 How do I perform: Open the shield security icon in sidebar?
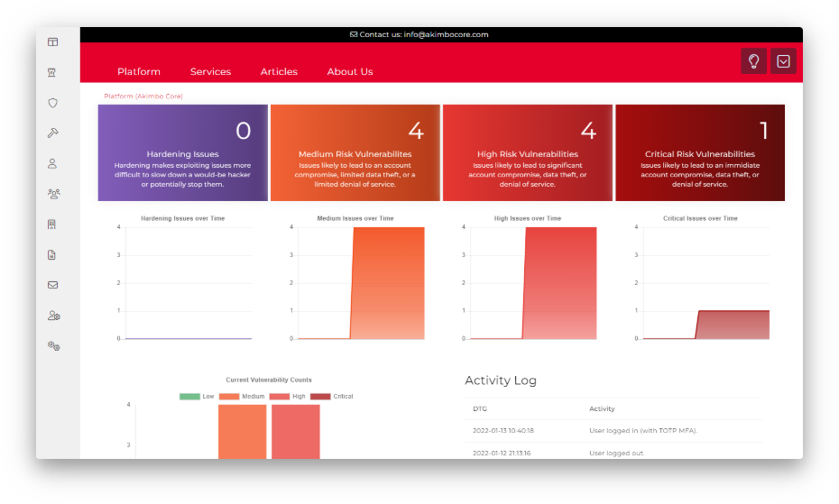pos(52,103)
